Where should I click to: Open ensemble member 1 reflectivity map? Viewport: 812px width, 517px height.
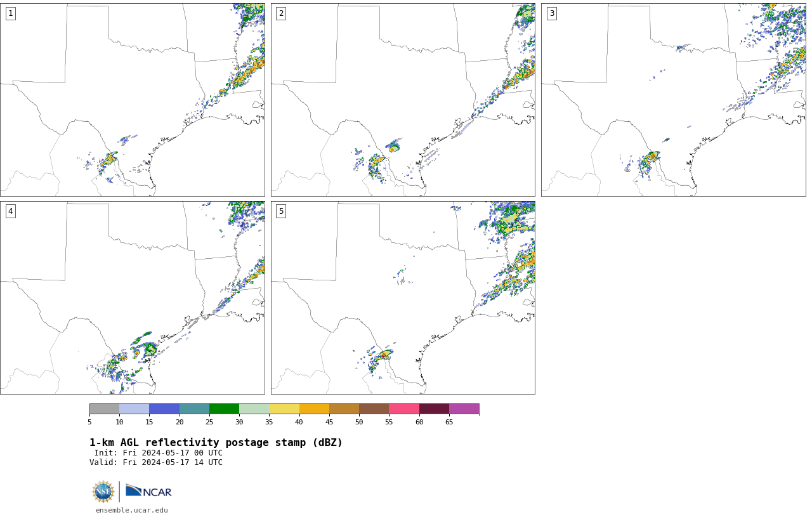(133, 100)
